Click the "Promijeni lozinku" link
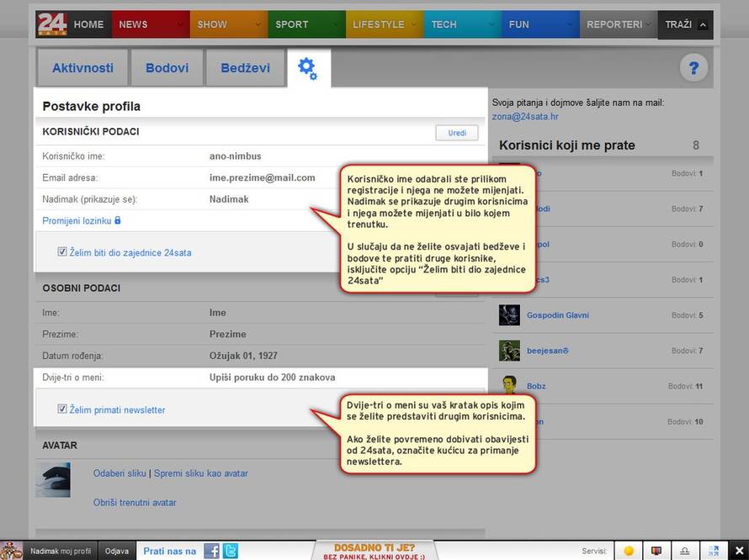The width and height of the screenshot is (749, 560). (77, 220)
